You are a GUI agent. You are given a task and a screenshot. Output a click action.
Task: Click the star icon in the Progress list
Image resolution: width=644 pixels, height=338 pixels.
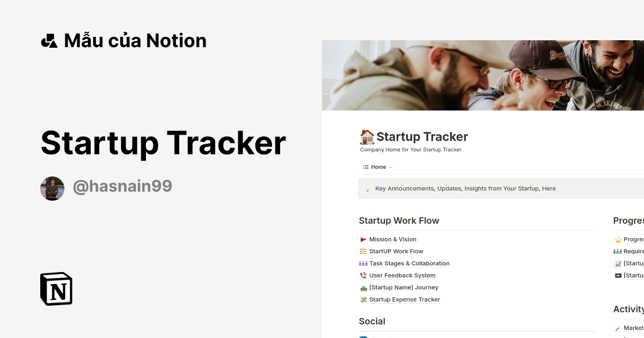[x=618, y=239]
